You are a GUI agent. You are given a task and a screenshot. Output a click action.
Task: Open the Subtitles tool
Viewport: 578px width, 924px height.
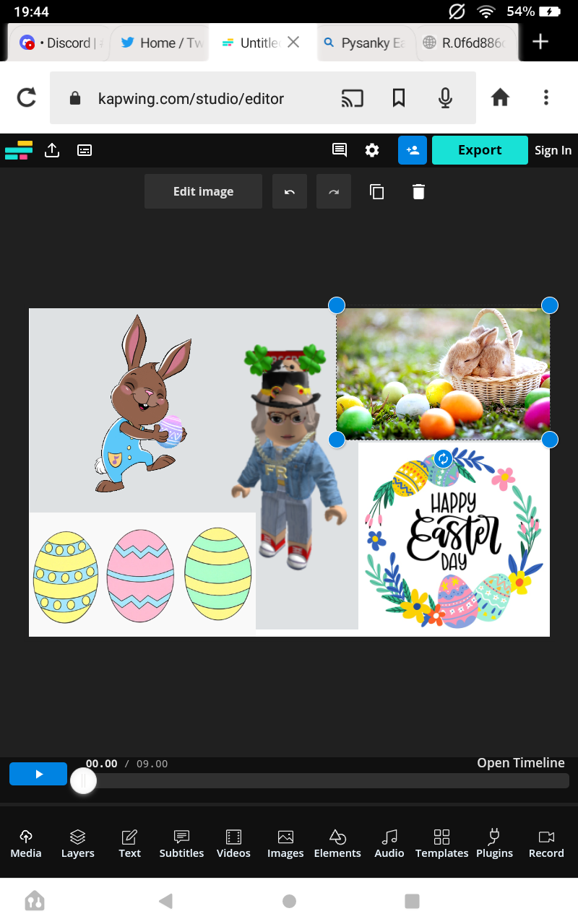tap(181, 844)
